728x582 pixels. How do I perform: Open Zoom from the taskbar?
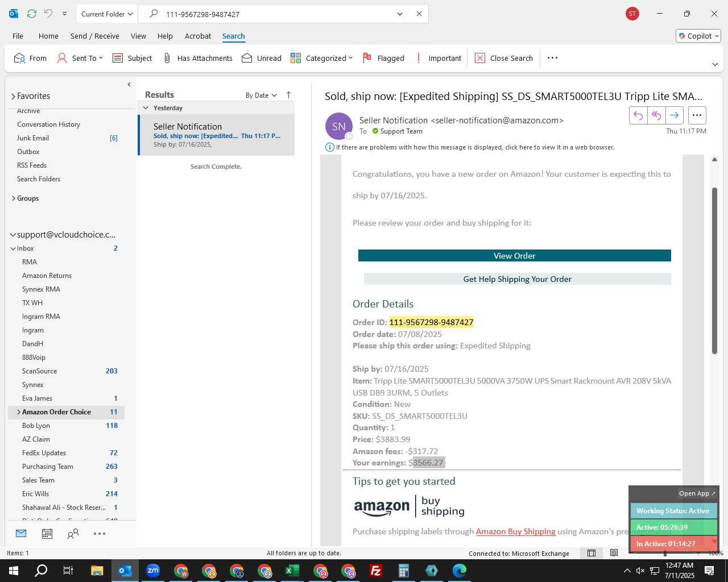153,571
